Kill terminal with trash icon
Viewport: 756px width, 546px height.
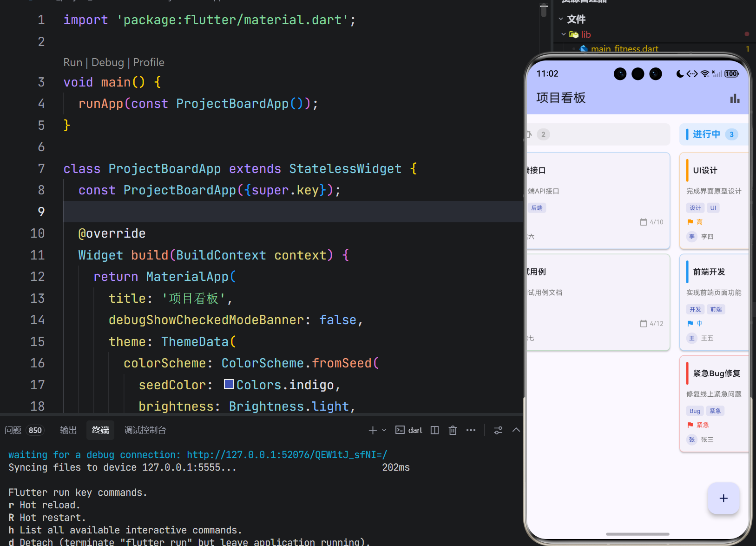pos(453,430)
